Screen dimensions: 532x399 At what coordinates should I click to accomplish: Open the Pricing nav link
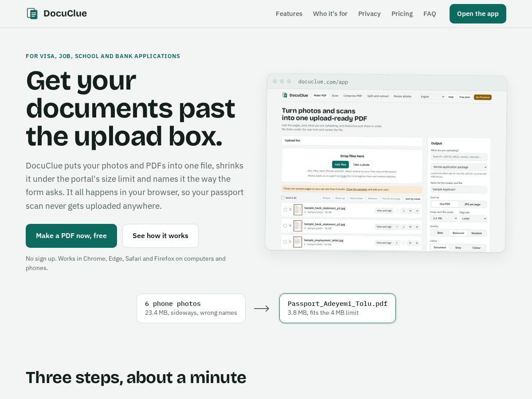click(x=402, y=14)
